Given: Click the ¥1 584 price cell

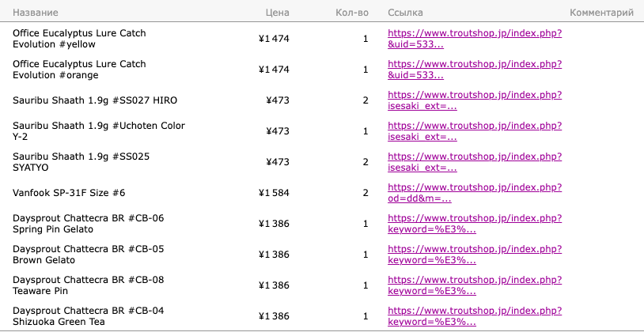Looking at the screenshot, I should (274, 193).
